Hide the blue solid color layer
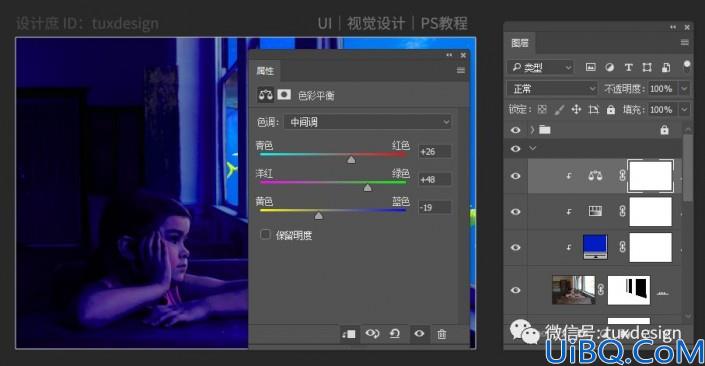 click(516, 247)
